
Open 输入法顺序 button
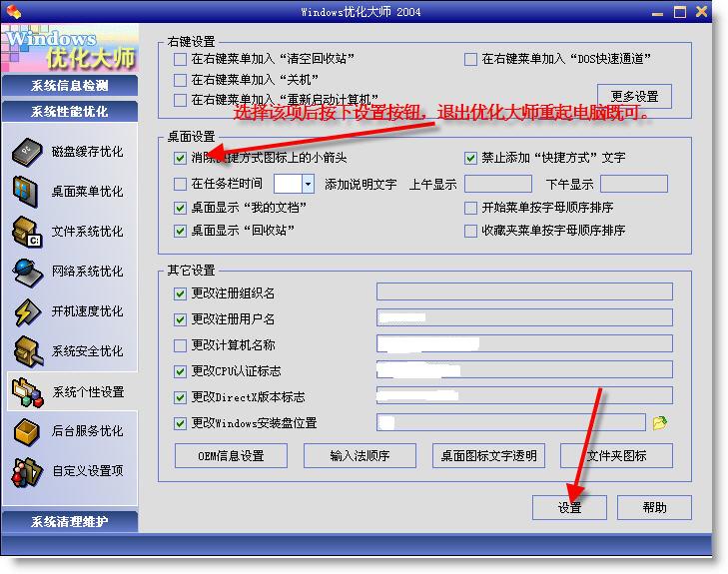point(360,455)
